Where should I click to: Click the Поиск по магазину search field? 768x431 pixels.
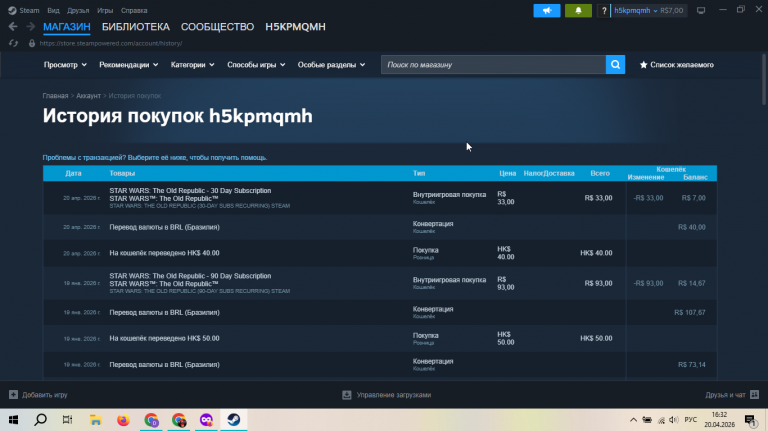[x=492, y=65]
